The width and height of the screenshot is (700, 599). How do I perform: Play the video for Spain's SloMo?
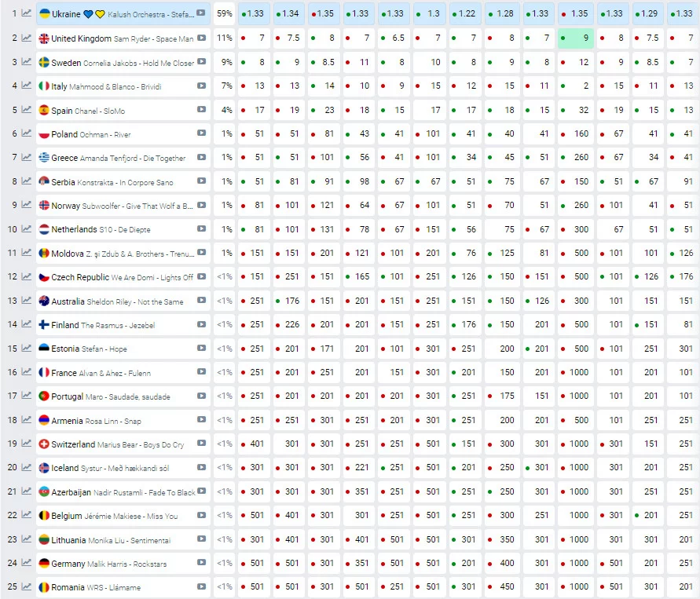201,109
